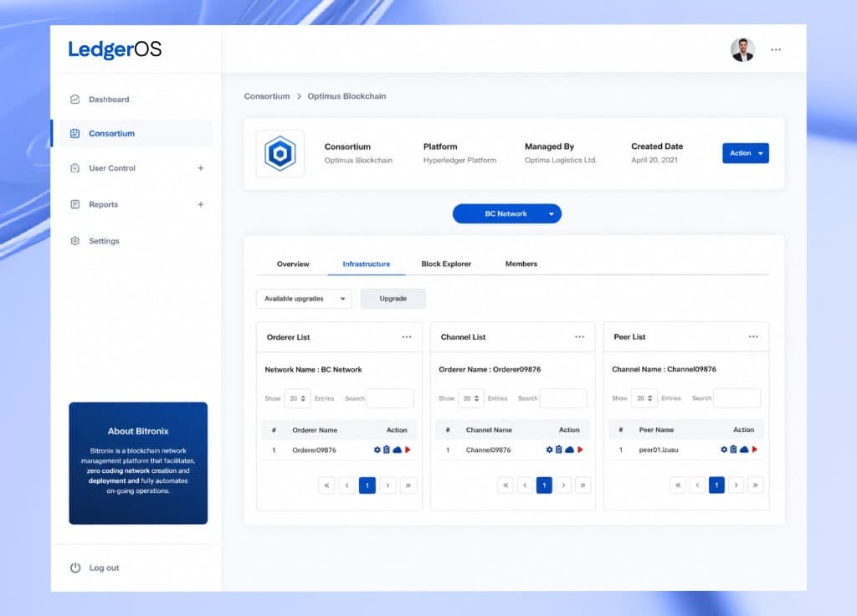Click the Optimus Blockchain breadcrumb
The height and width of the screenshot is (616, 857).
[x=346, y=96]
